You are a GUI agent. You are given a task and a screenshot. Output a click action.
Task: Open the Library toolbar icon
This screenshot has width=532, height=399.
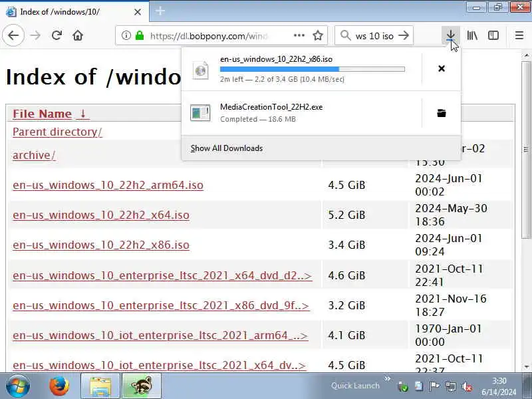click(x=472, y=35)
